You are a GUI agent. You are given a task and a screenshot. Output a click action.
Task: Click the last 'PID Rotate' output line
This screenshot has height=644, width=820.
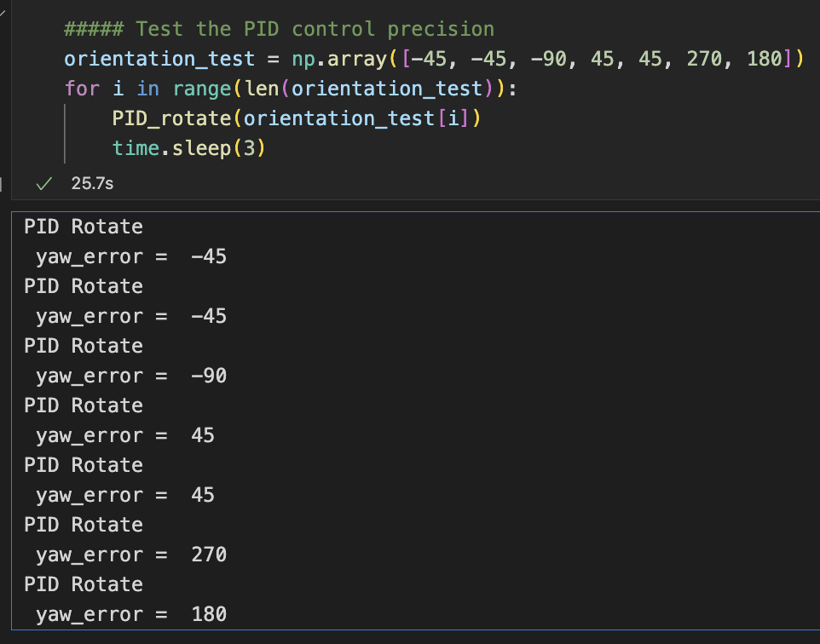click(x=84, y=584)
